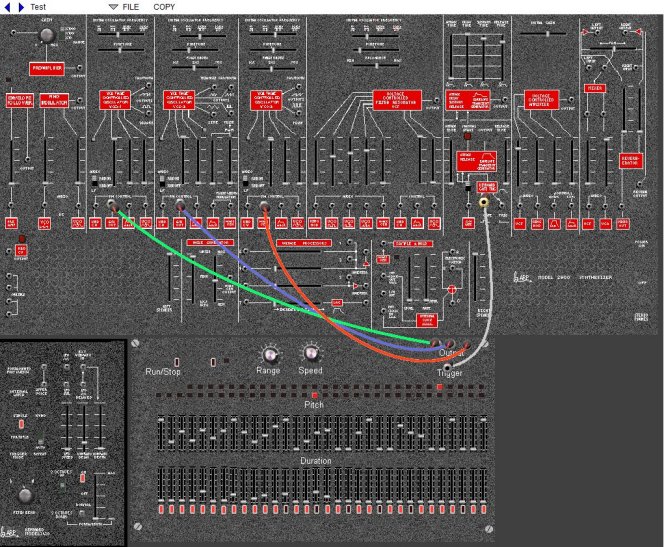Toggle the sequencer Run/Stop switch
The height and width of the screenshot is (547, 664).
point(177,360)
